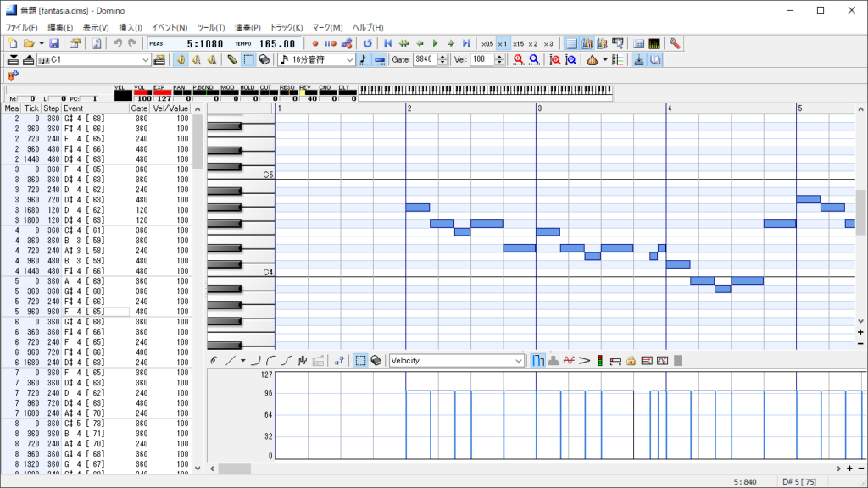The image size is (868, 488).
Task: Open file properties icon next to save
Action: tap(75, 44)
